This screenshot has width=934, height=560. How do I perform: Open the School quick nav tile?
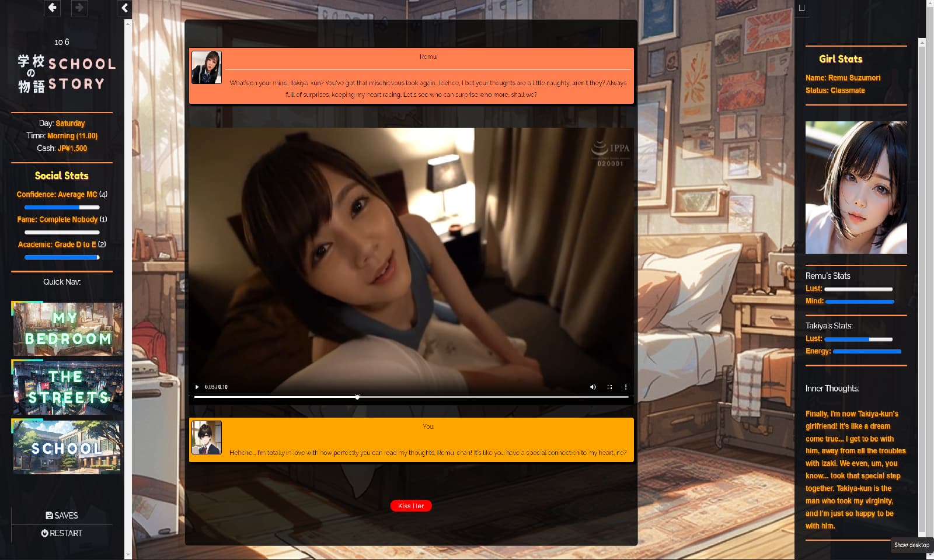click(68, 446)
